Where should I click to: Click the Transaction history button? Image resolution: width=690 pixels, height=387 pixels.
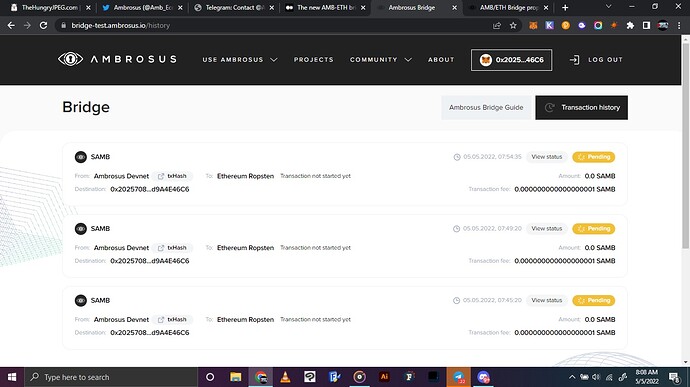(582, 107)
